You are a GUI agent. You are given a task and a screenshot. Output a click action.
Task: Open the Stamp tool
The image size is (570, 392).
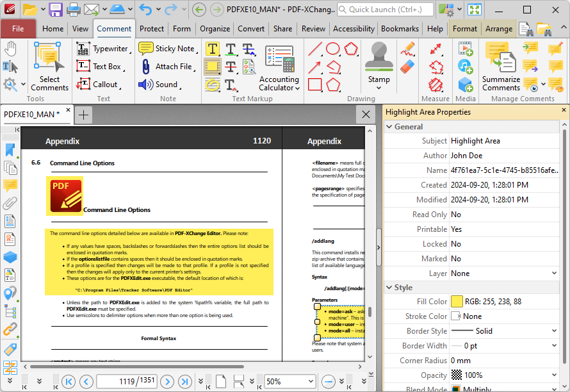point(379,65)
